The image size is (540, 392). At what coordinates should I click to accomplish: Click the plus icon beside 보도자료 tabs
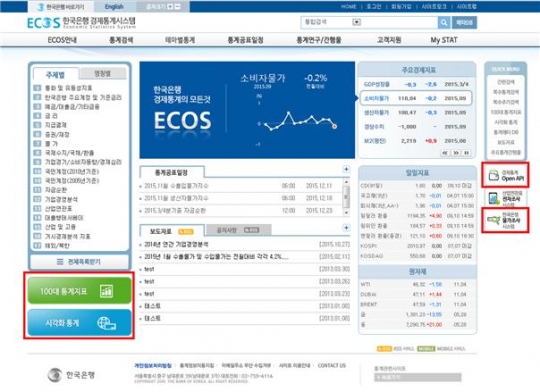click(x=346, y=228)
